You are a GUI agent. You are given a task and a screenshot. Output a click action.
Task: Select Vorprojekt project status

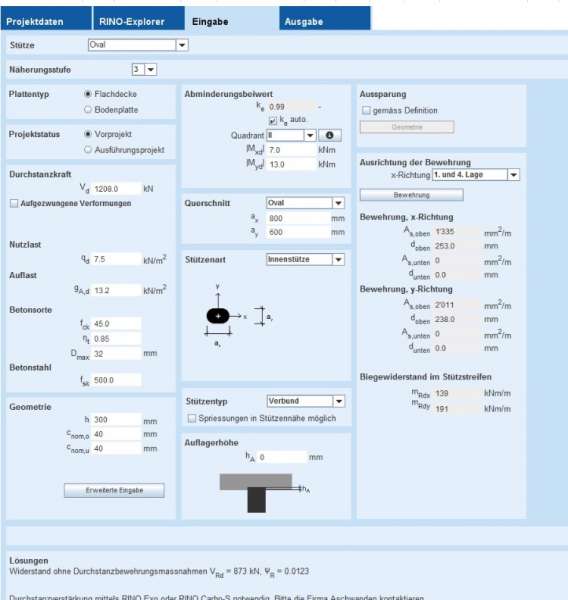[x=88, y=134]
